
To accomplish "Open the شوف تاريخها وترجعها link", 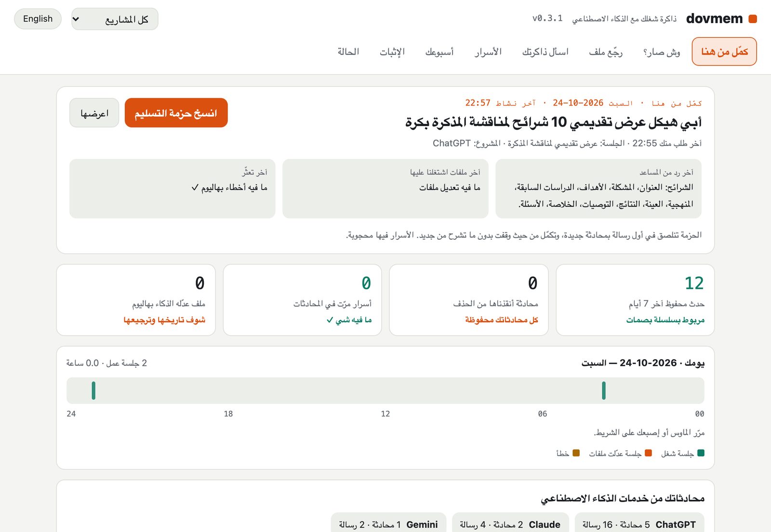I will tap(164, 320).
